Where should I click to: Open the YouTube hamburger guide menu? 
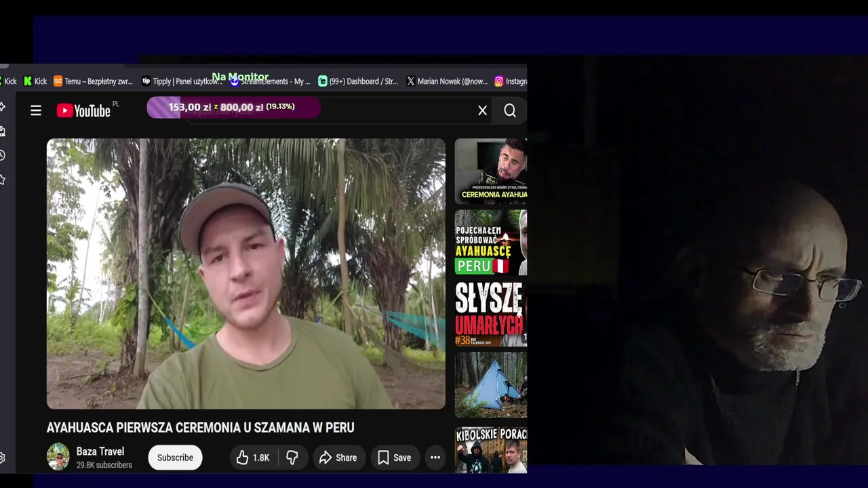point(36,110)
